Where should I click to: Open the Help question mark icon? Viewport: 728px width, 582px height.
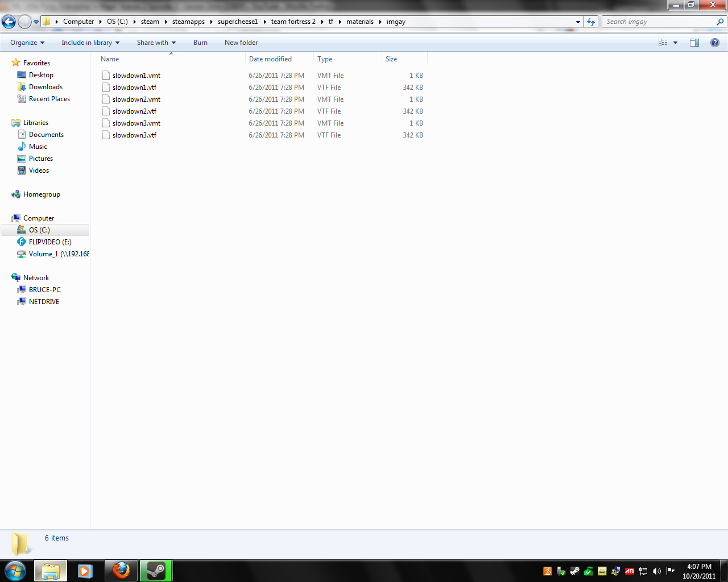click(714, 43)
